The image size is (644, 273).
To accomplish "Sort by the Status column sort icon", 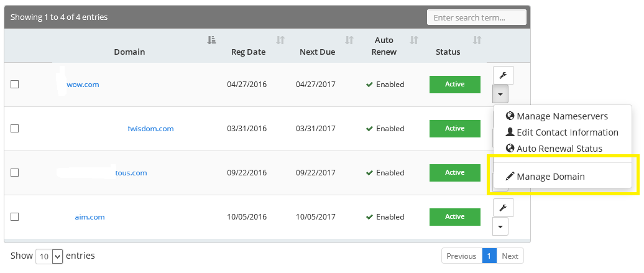I will point(477,40).
